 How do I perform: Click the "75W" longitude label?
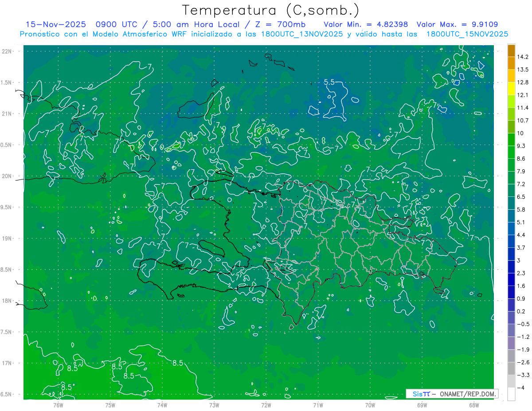coord(110,405)
